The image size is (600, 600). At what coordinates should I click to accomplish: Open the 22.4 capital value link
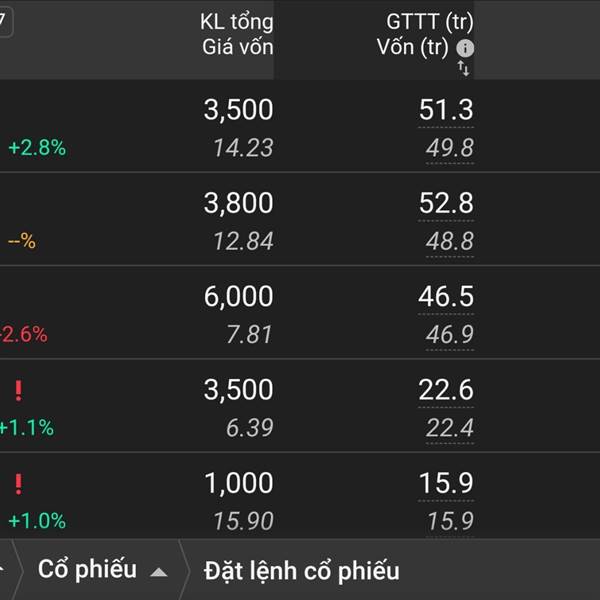pos(450,427)
